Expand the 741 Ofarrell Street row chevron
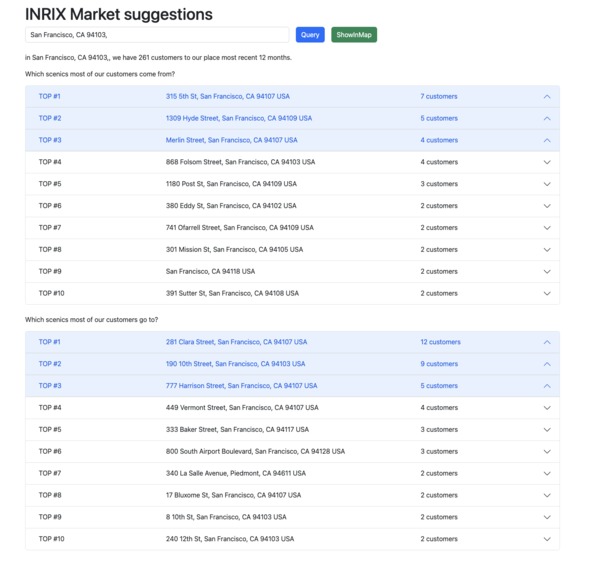The image size is (614, 573). [x=547, y=228]
